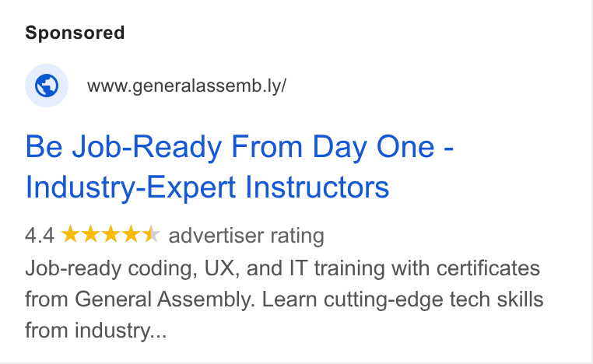Click the blue globe favicon icon
Image resolution: width=593 pixels, height=364 pixels.
(x=47, y=86)
